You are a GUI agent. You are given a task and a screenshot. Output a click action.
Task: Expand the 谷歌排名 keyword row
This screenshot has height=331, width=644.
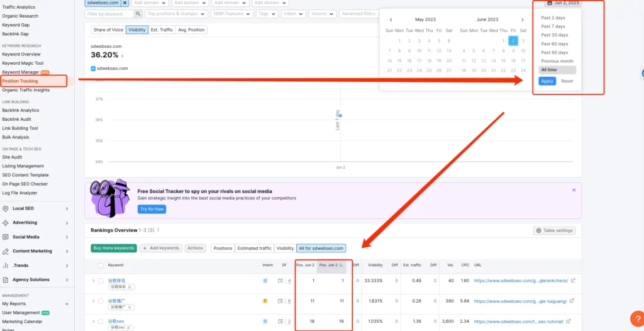click(x=93, y=281)
